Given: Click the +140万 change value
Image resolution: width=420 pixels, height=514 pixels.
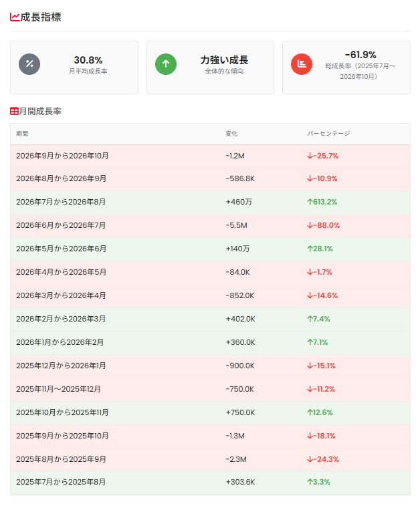Looking at the screenshot, I should (x=237, y=249).
